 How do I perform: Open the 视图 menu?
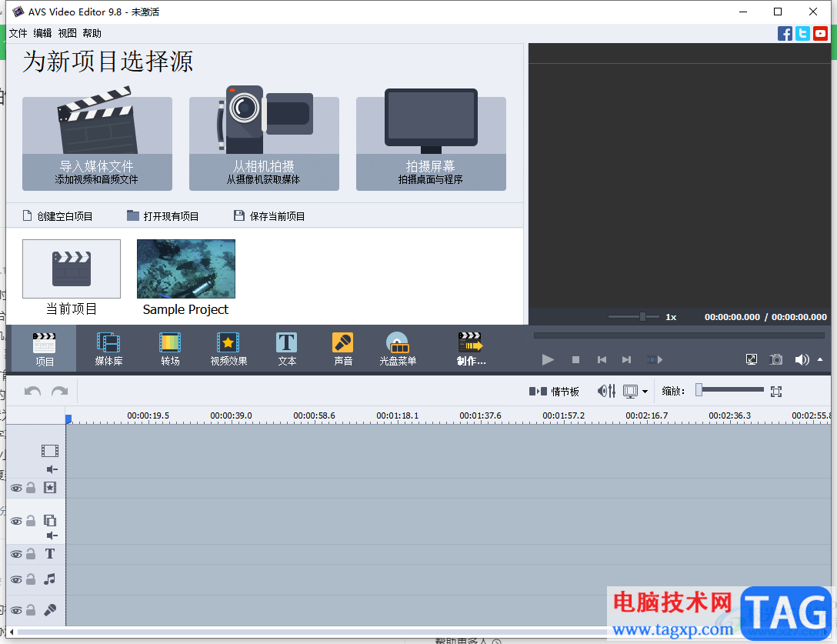tap(67, 33)
